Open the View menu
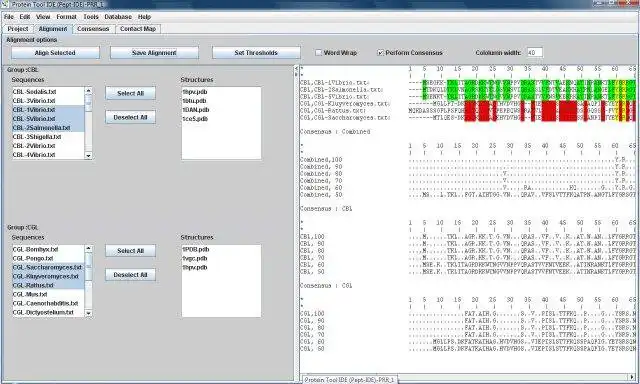 [x=43, y=17]
